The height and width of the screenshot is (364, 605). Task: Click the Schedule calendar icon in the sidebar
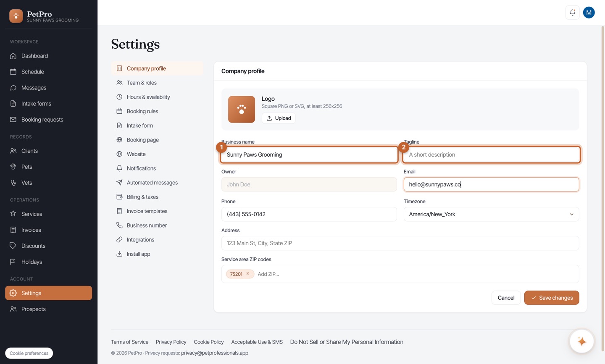pos(13,72)
